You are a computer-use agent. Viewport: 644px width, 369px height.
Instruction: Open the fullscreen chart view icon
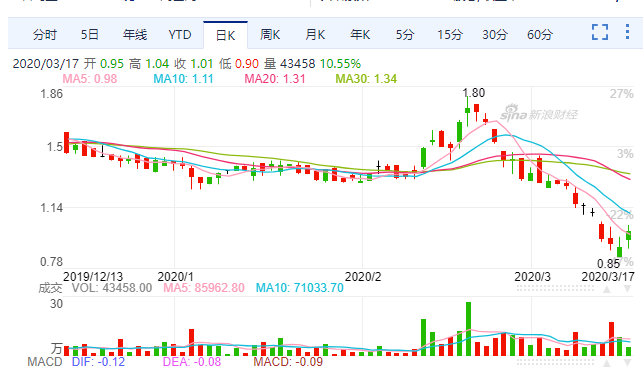[x=600, y=32]
